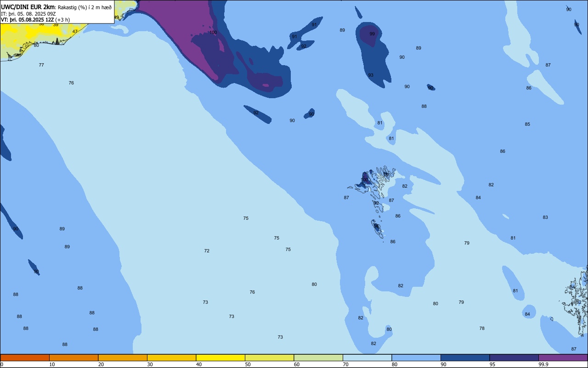Click the '72' humidity value on the map
The image size is (588, 368).
tap(207, 251)
